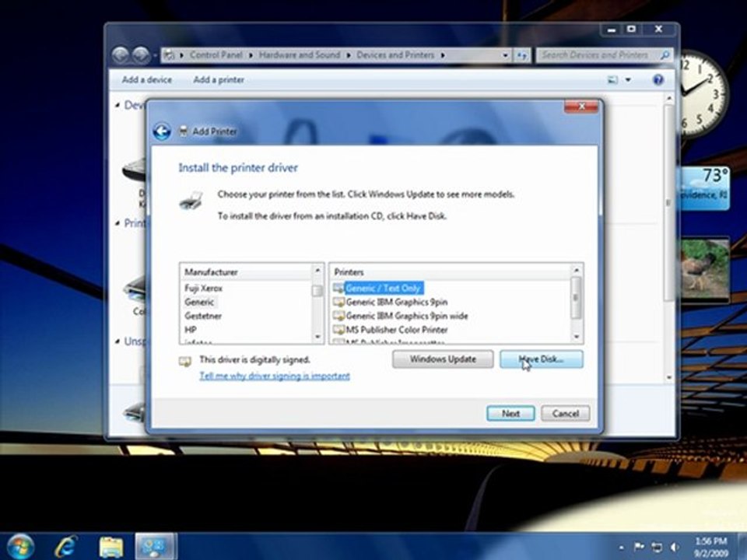
Task: Select Generic manufacturer
Action: pyautogui.click(x=199, y=302)
